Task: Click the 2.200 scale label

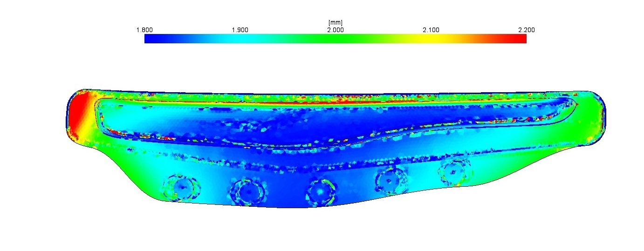Action: [x=527, y=30]
